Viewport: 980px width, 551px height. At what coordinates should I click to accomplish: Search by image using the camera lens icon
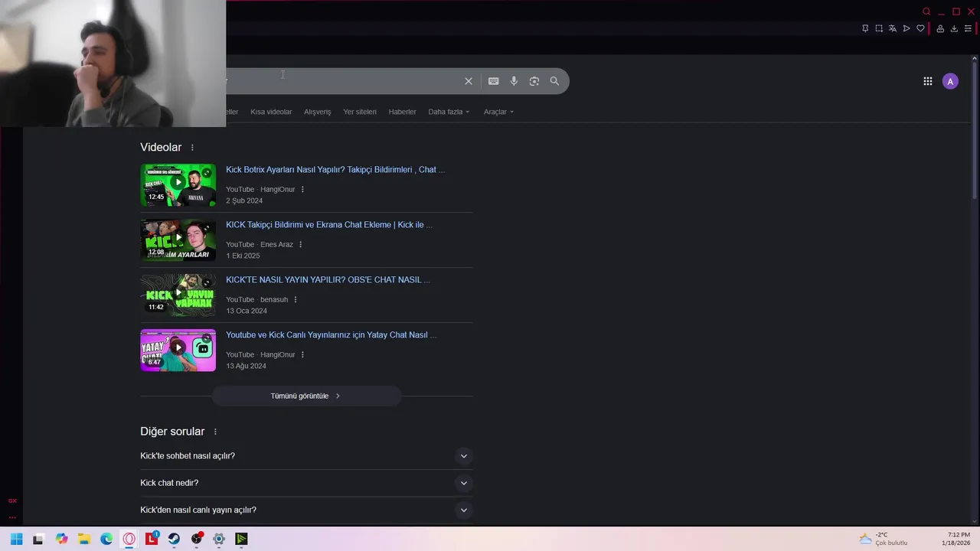[x=534, y=81]
